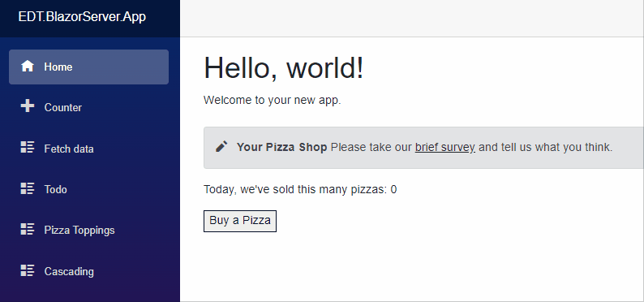This screenshot has width=644, height=302.
Task: Follow the brief survey link
Action: click(x=445, y=147)
